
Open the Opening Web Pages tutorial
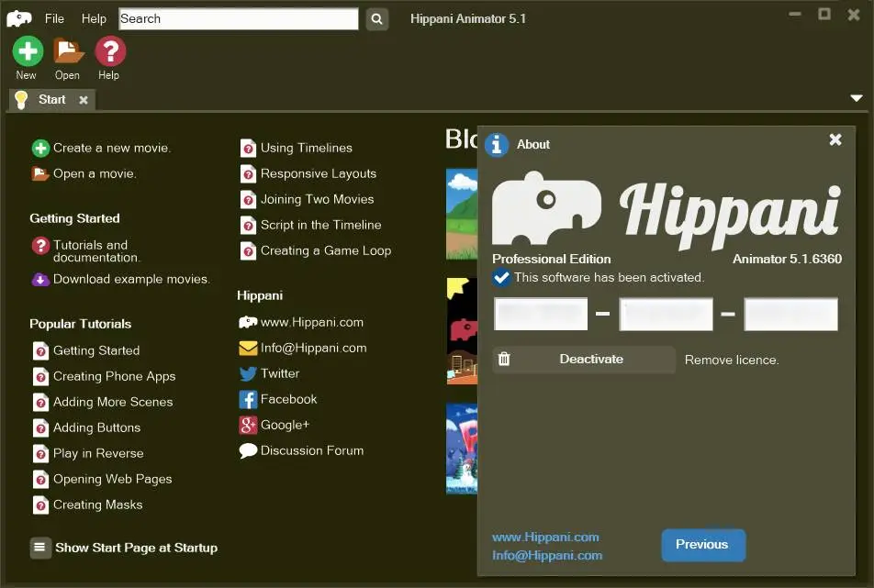pyautogui.click(x=113, y=479)
